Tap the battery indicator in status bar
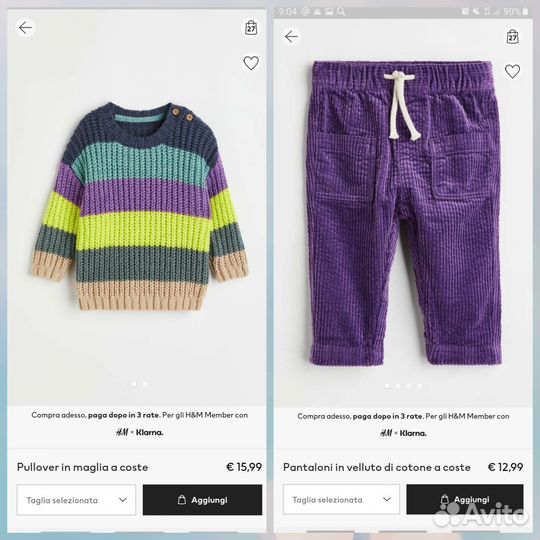Screen dimensions: 540x540 (x=526, y=12)
